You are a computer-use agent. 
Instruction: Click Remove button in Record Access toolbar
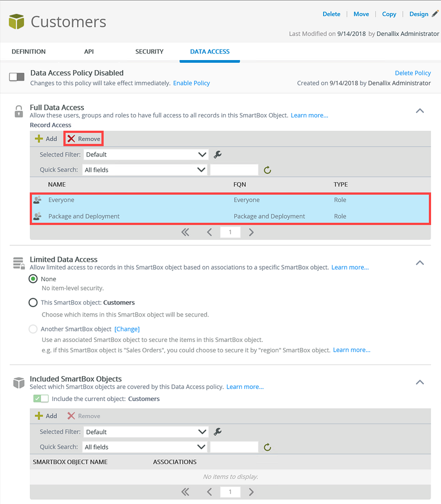(84, 139)
